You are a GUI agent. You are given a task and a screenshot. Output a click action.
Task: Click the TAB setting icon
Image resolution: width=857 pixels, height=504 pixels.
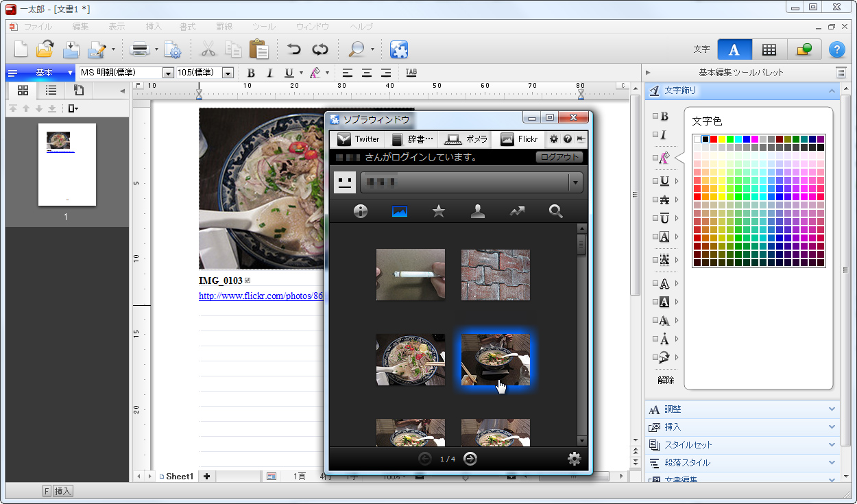(x=411, y=73)
